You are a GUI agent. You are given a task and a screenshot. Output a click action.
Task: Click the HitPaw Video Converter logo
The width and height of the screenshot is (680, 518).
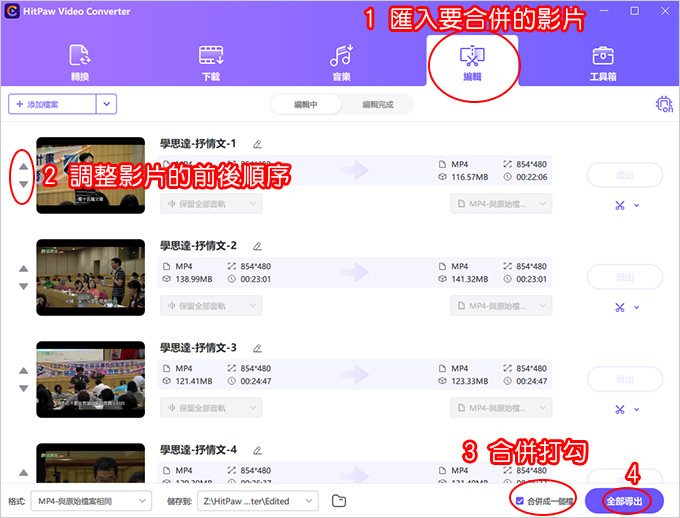(x=12, y=11)
